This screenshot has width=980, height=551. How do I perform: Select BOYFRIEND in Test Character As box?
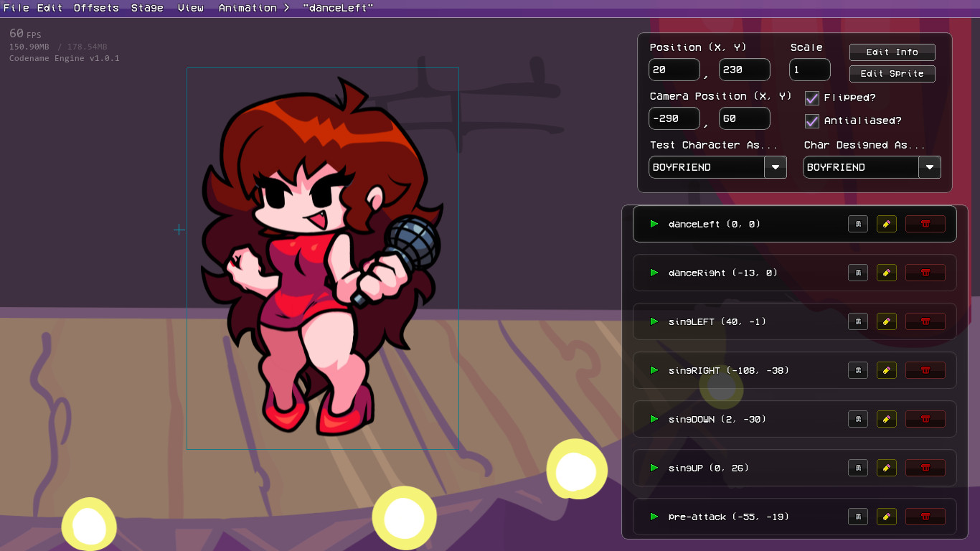pyautogui.click(x=707, y=167)
